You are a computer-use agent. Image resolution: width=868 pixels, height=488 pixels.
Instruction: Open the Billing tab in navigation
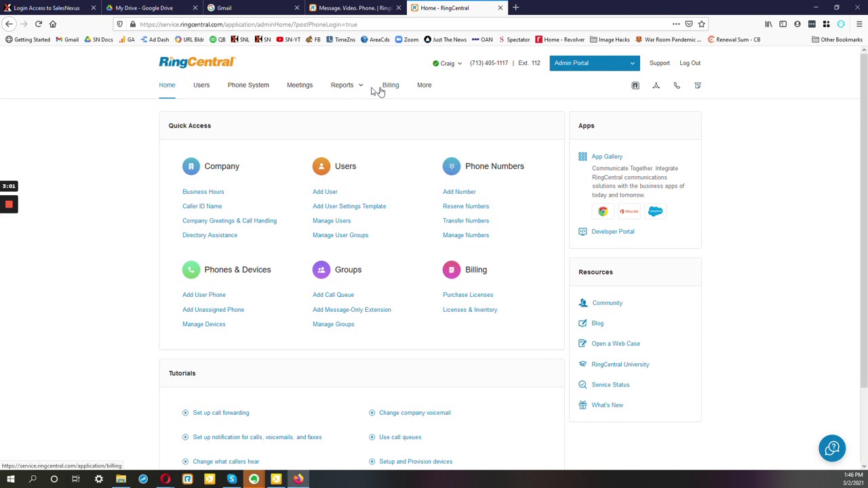pyautogui.click(x=391, y=85)
